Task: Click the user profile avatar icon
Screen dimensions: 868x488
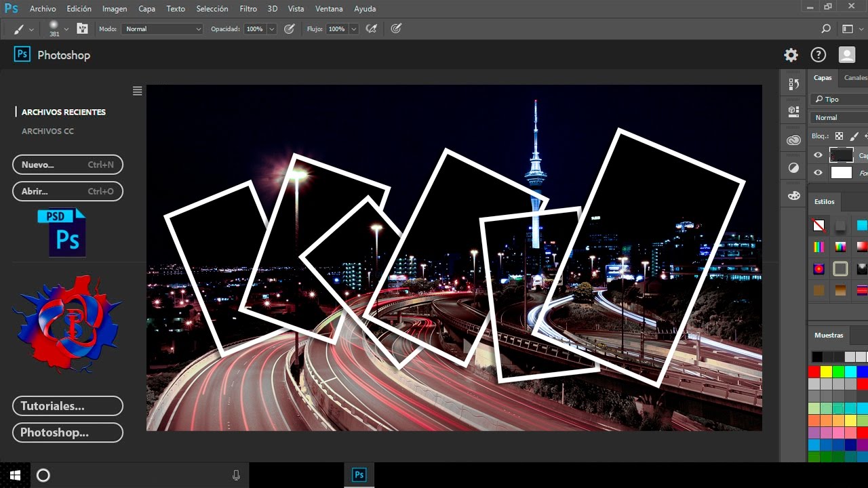Action: pyautogui.click(x=846, y=55)
